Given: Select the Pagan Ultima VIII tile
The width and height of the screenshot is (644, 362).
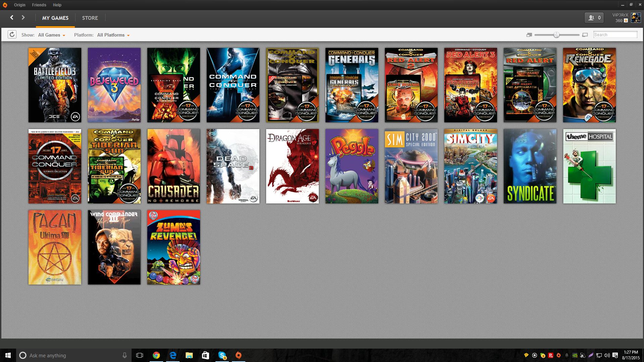Looking at the screenshot, I should pyautogui.click(x=55, y=247).
